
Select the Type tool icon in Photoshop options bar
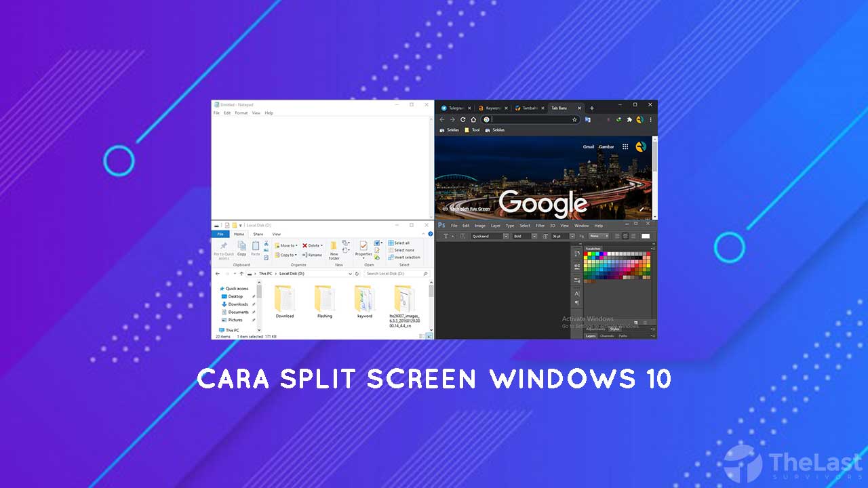(446, 236)
